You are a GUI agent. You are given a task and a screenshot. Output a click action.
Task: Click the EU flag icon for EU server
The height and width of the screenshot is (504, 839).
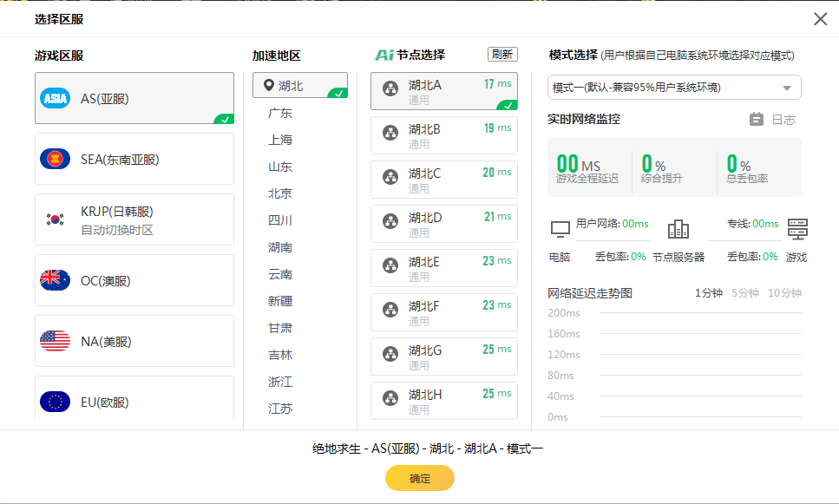pos(56,402)
